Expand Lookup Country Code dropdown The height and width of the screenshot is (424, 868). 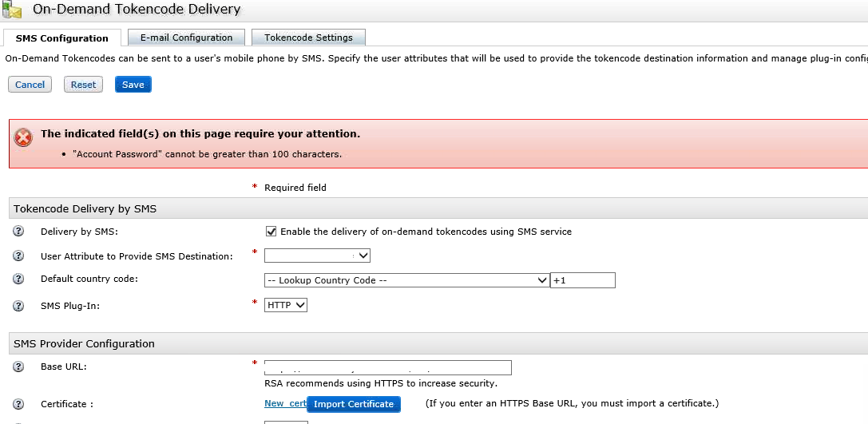[x=406, y=280]
